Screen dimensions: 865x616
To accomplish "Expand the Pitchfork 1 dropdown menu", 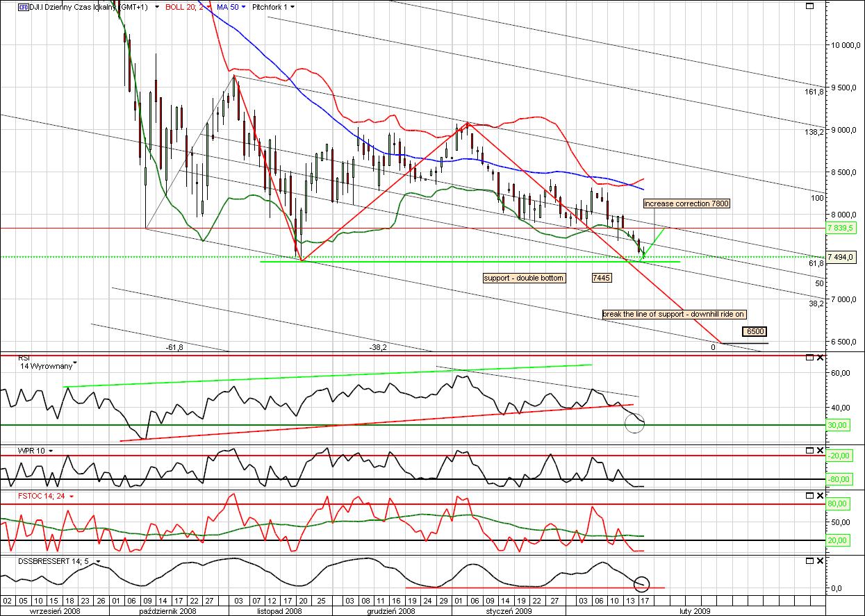I will pos(292,7).
